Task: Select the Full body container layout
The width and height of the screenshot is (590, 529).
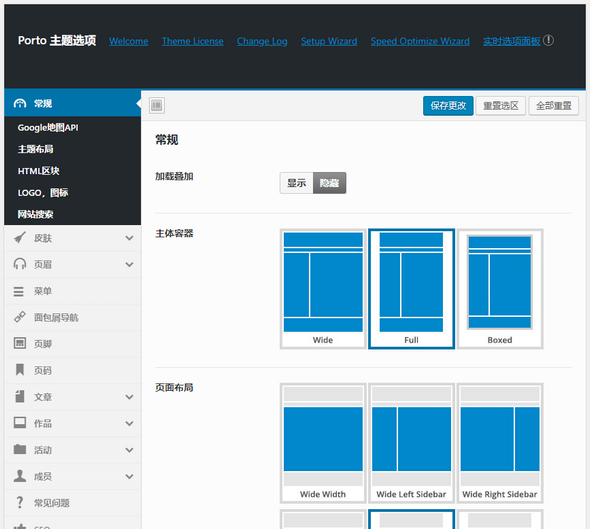Action: pos(411,289)
